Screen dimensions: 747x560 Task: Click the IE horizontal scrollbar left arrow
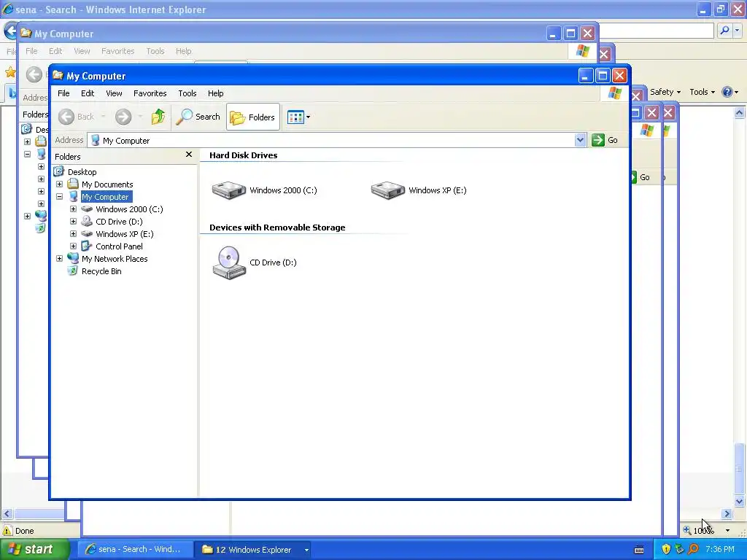coord(7,514)
